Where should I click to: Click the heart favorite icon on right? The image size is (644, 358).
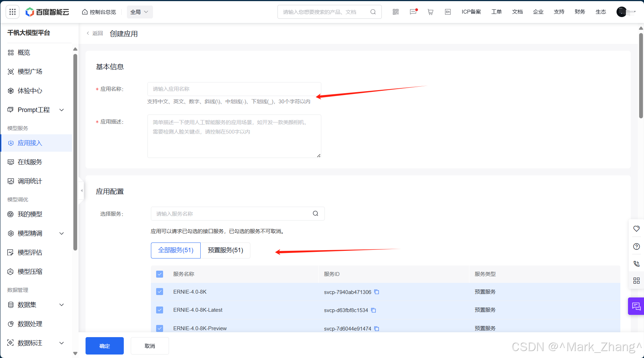(636, 229)
